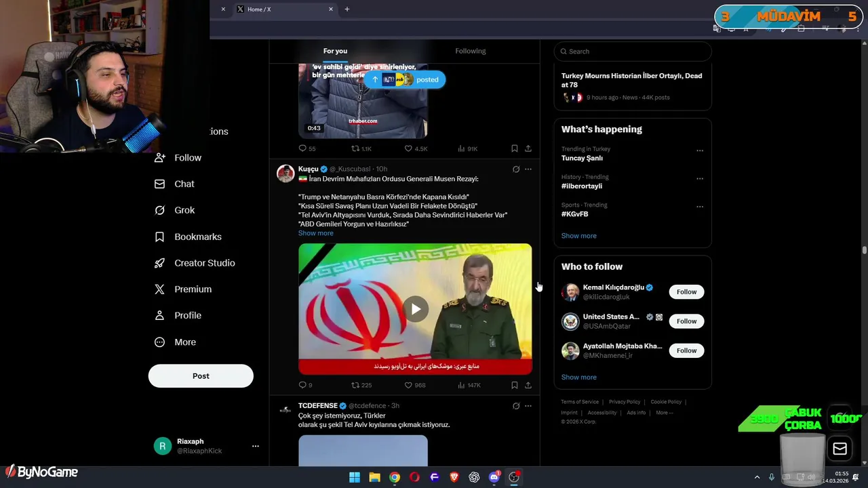This screenshot has height=488, width=868.
Task: Open the #KGvFB trending topic
Action: pyautogui.click(x=574, y=214)
